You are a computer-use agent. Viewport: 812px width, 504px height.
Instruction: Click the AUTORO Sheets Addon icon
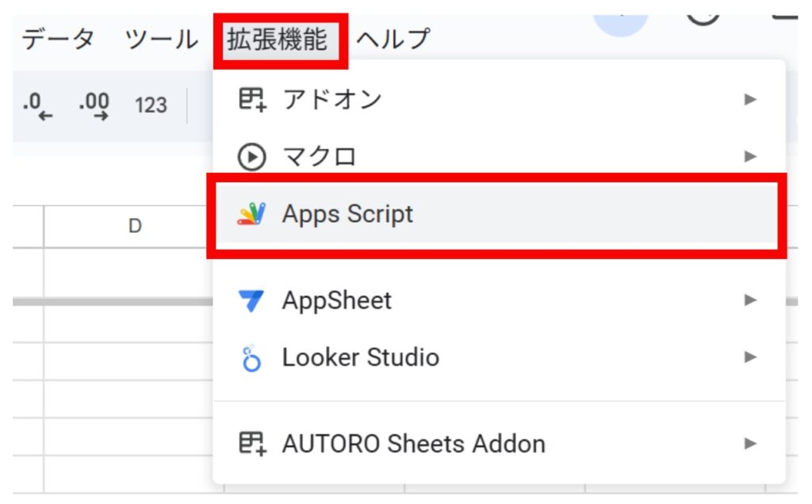click(251, 444)
